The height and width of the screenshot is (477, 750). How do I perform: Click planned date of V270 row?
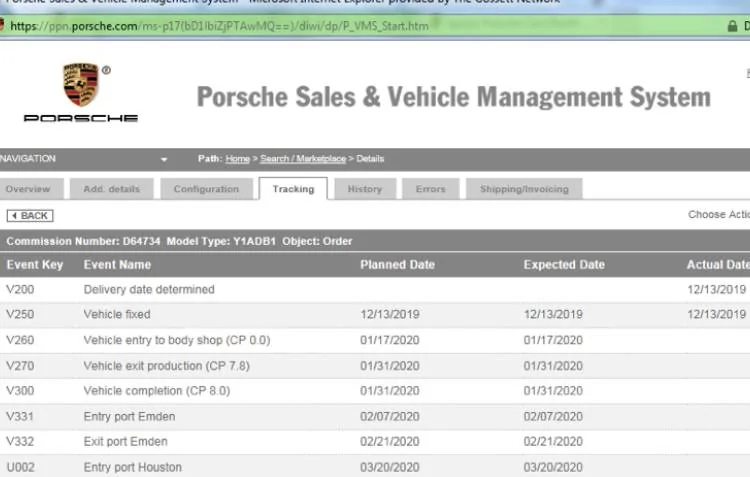pyautogui.click(x=390, y=366)
